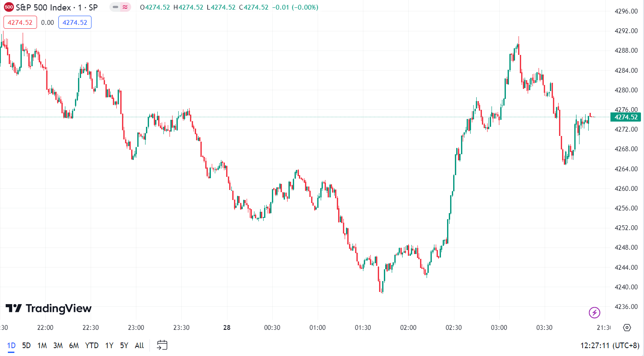This screenshot has height=356, width=644.
Task: Open the timezone clock 12:27:11 (UTC+8)
Action: tap(610, 346)
